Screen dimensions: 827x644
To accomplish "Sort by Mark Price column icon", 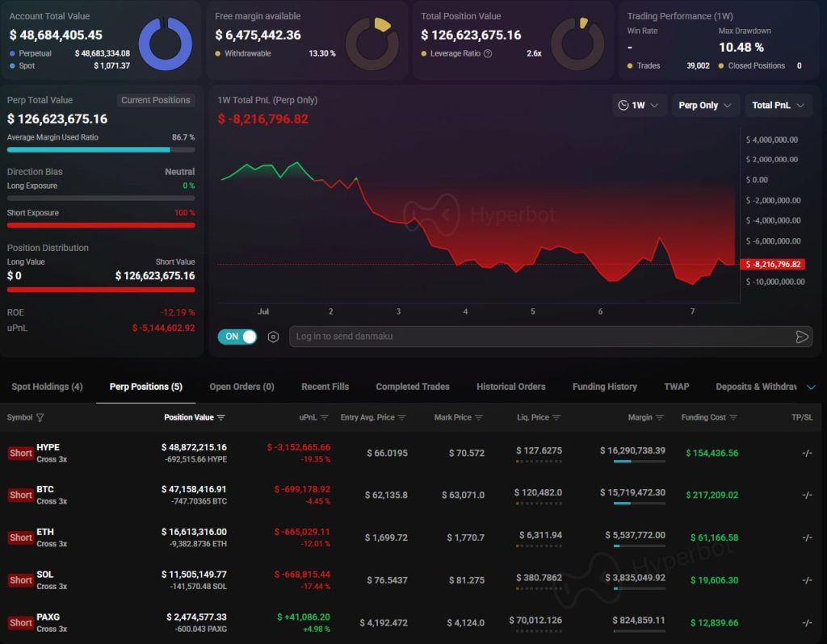I will (478, 417).
